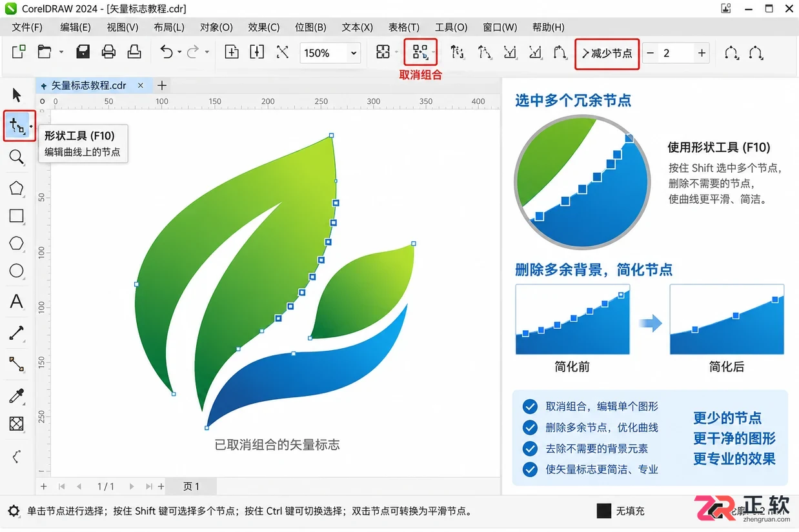Viewport: 799px width, 532px height.
Task: Click the second node editing icon after Ungroup
Action: click(x=484, y=52)
